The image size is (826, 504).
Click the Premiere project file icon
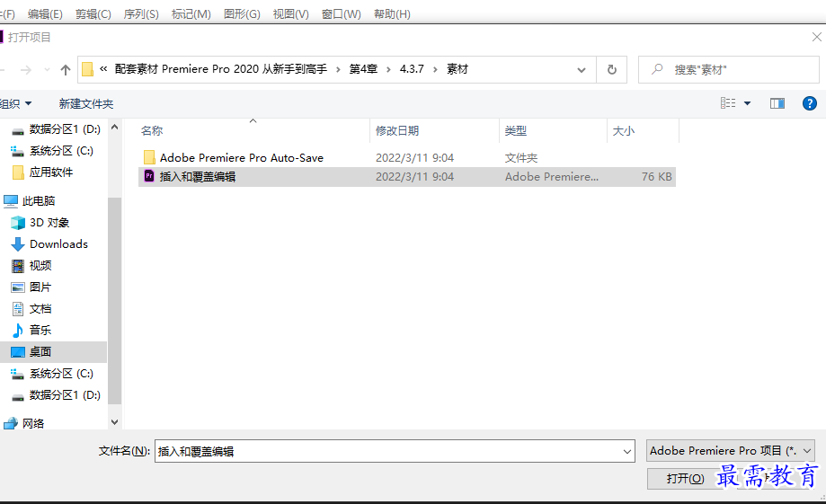tap(149, 176)
